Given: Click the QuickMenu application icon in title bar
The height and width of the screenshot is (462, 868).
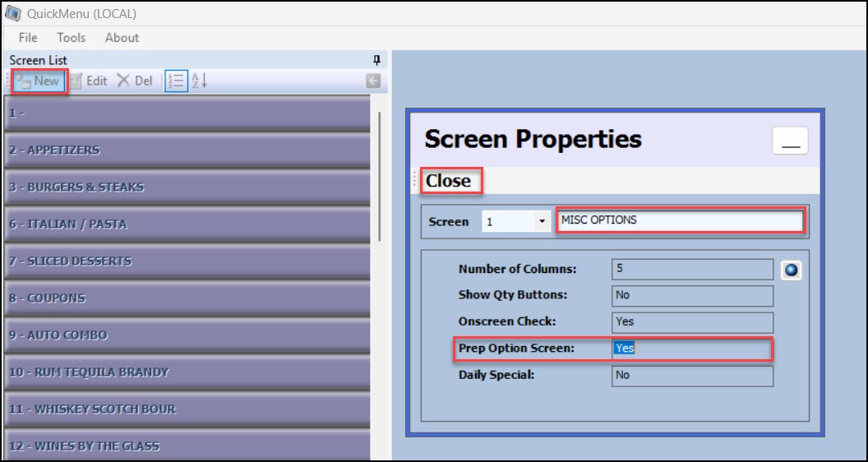Looking at the screenshot, I should coord(12,13).
